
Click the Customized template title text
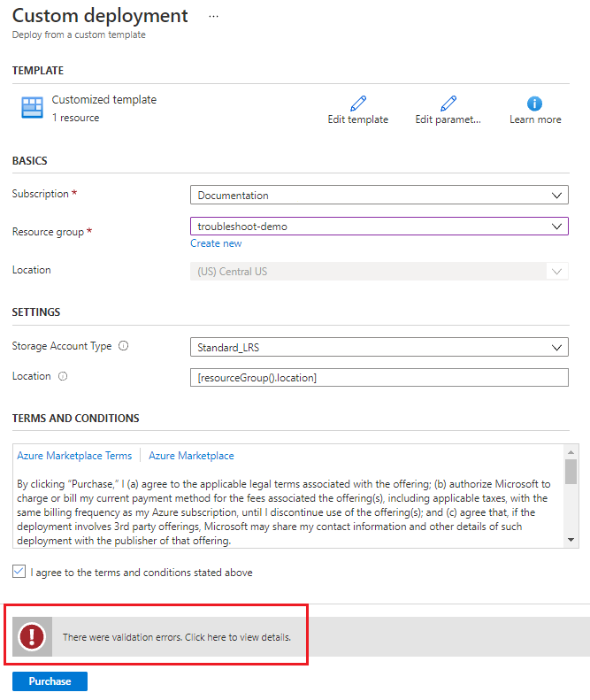click(104, 99)
